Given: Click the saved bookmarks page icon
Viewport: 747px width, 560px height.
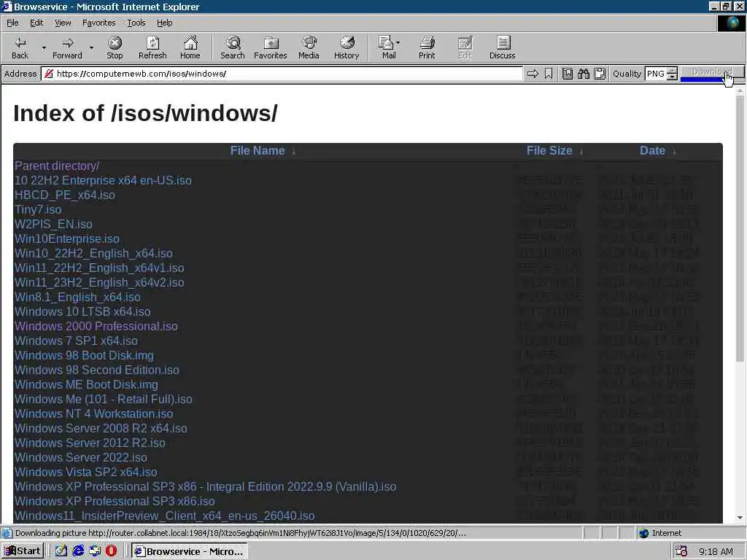Looking at the screenshot, I should coord(568,74).
